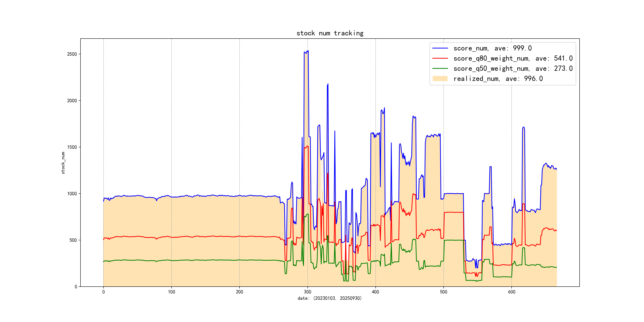
Task: Select the 'score_q80_weight_num, ave: 541.0' legend label
Action: click(x=513, y=58)
